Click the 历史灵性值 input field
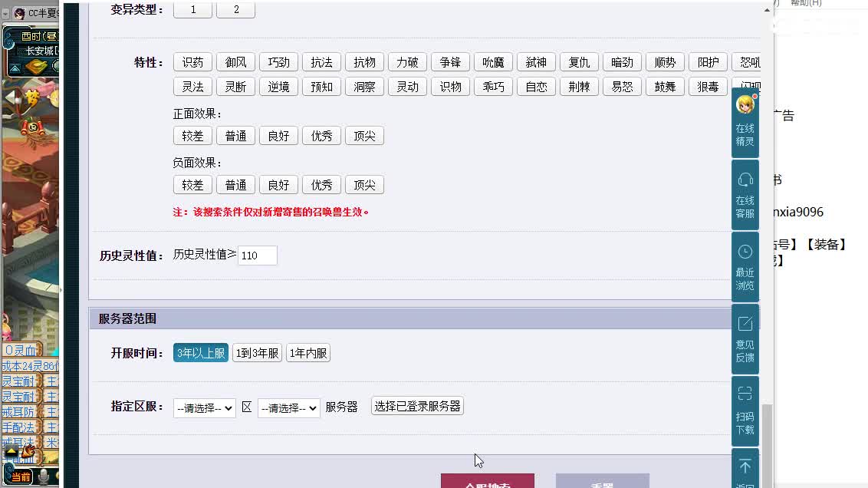 pos(258,256)
